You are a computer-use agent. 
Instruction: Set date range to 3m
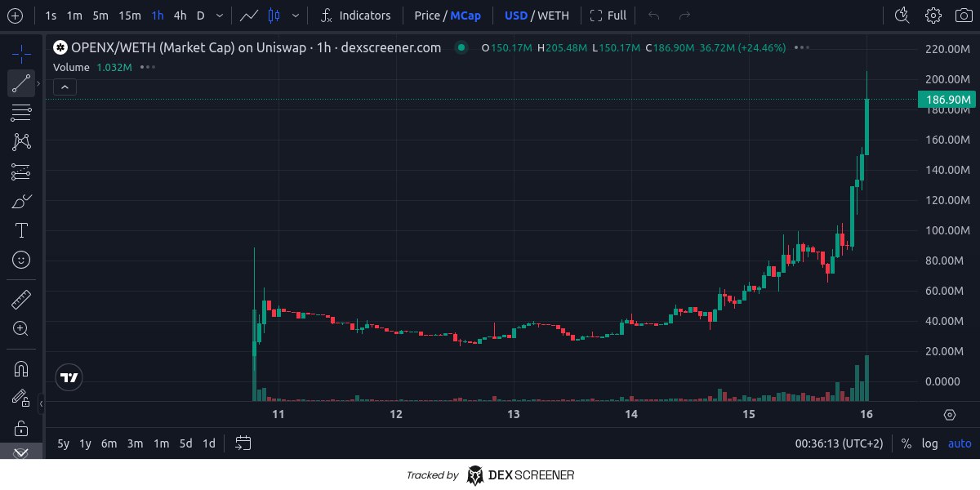tap(135, 443)
